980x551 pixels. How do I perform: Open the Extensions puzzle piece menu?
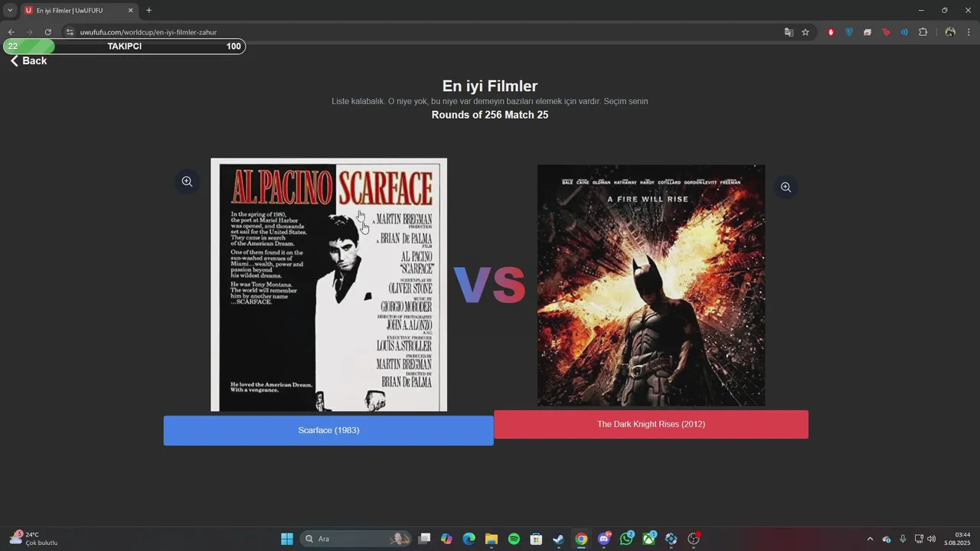(x=923, y=32)
